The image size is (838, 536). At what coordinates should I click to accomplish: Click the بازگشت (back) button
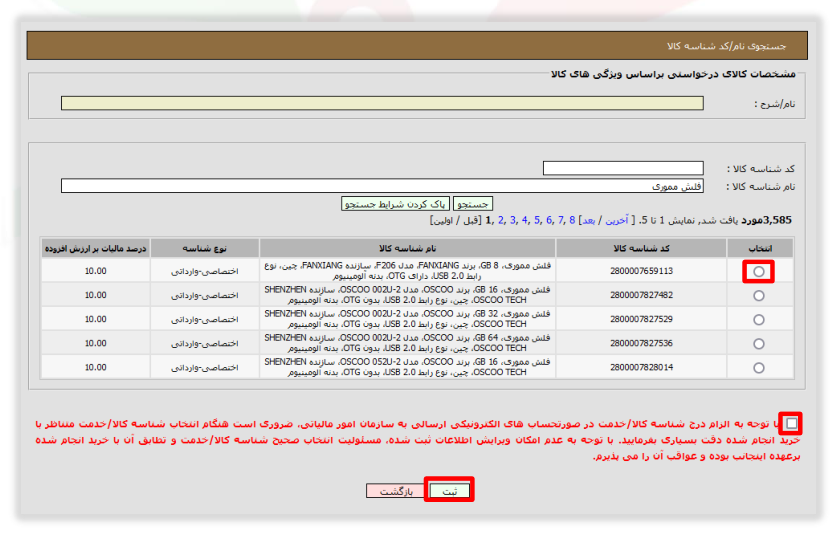click(396, 491)
